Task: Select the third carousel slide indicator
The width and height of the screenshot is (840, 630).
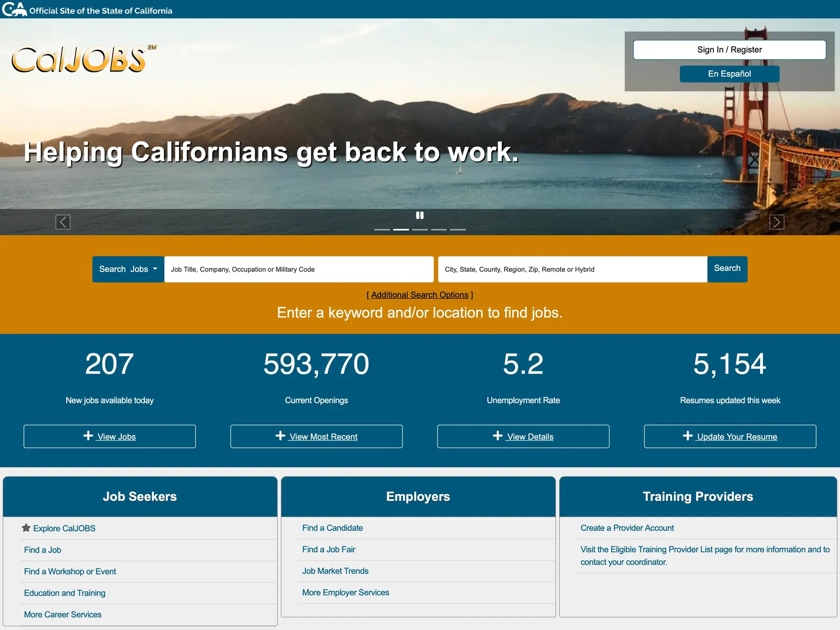Action: tap(420, 229)
